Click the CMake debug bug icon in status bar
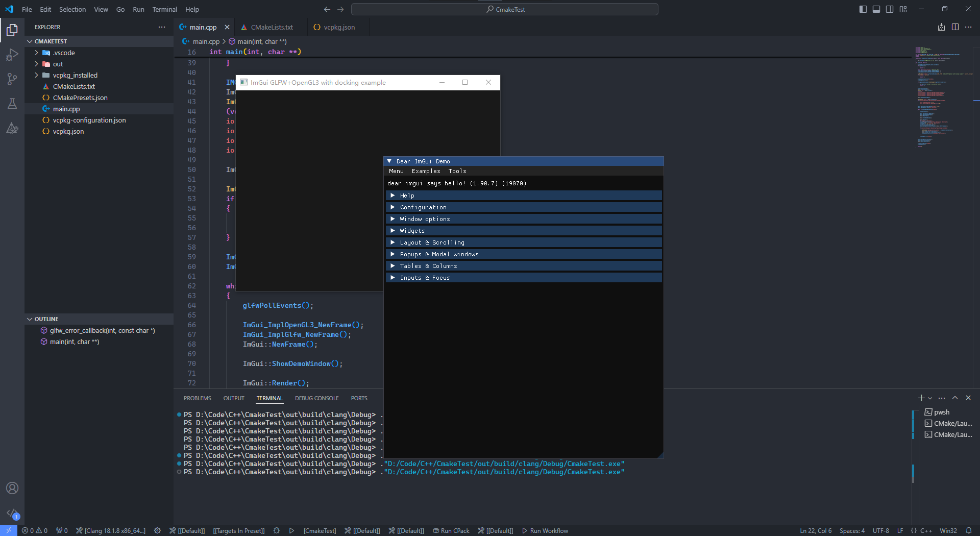This screenshot has width=980, height=536. point(276,530)
